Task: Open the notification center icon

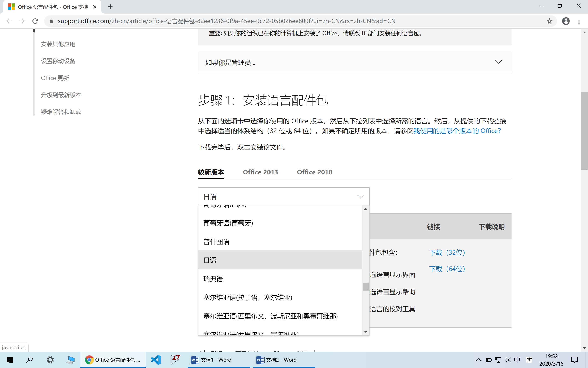Action: coord(575,360)
